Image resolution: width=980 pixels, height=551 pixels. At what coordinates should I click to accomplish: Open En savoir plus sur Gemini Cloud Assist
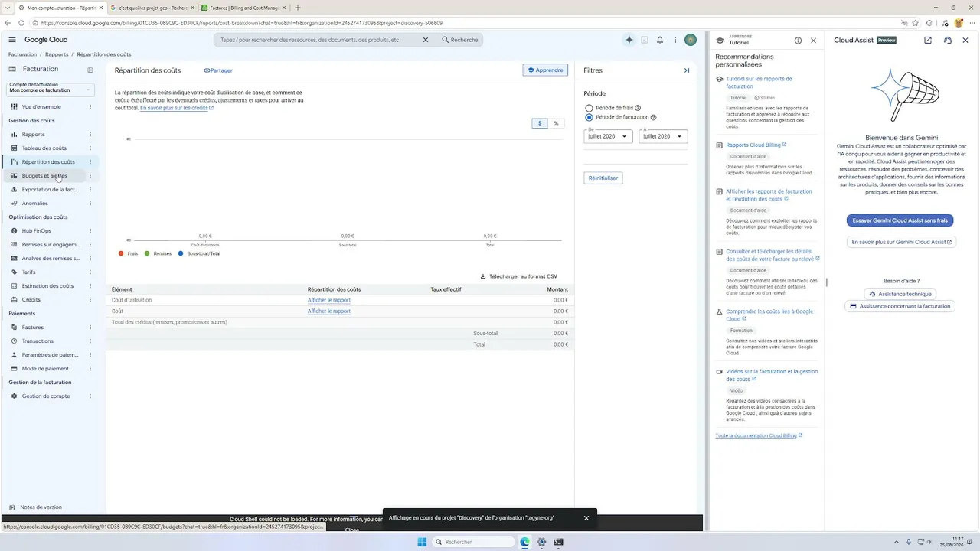click(901, 242)
